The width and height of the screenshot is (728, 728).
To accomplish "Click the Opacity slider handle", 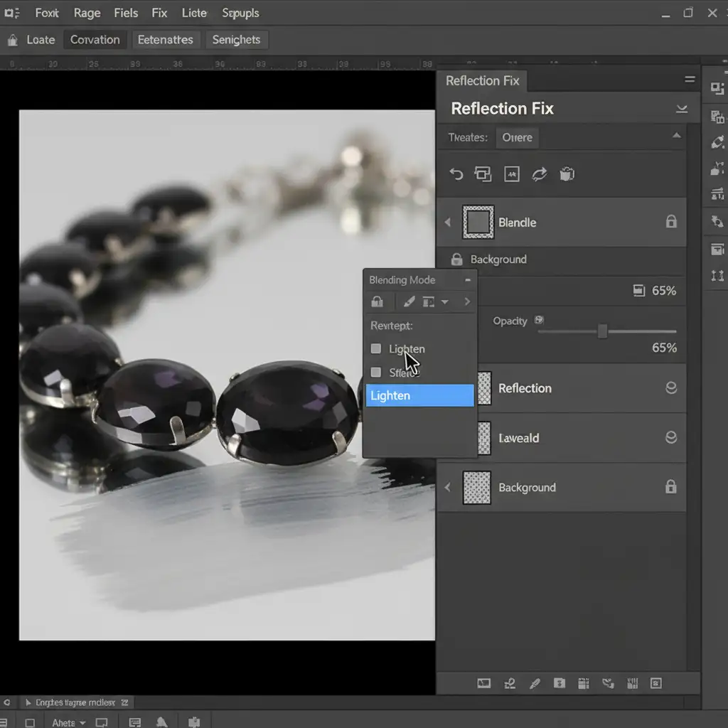I will click(602, 331).
